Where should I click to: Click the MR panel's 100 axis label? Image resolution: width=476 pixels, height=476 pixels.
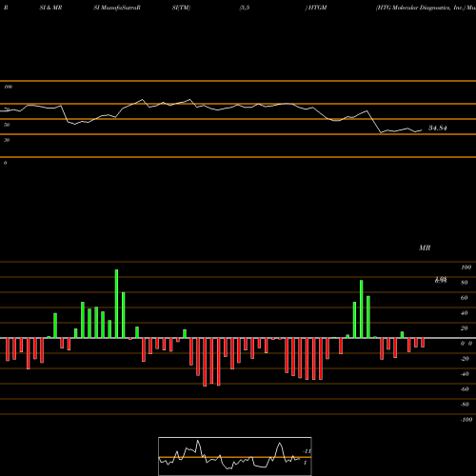(466, 268)
